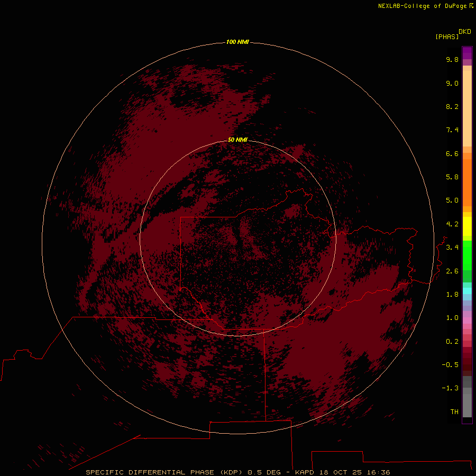Click the 3.4 legend value
The width and height of the screenshot is (476, 476).
pyautogui.click(x=452, y=248)
